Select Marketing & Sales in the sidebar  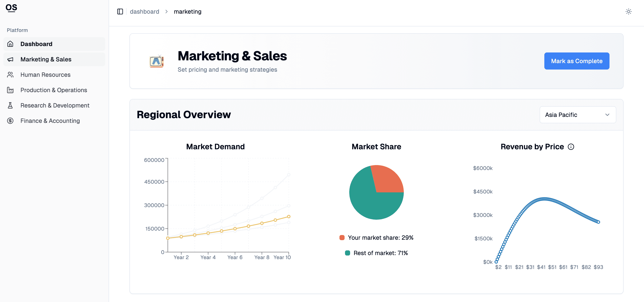pyautogui.click(x=54, y=59)
